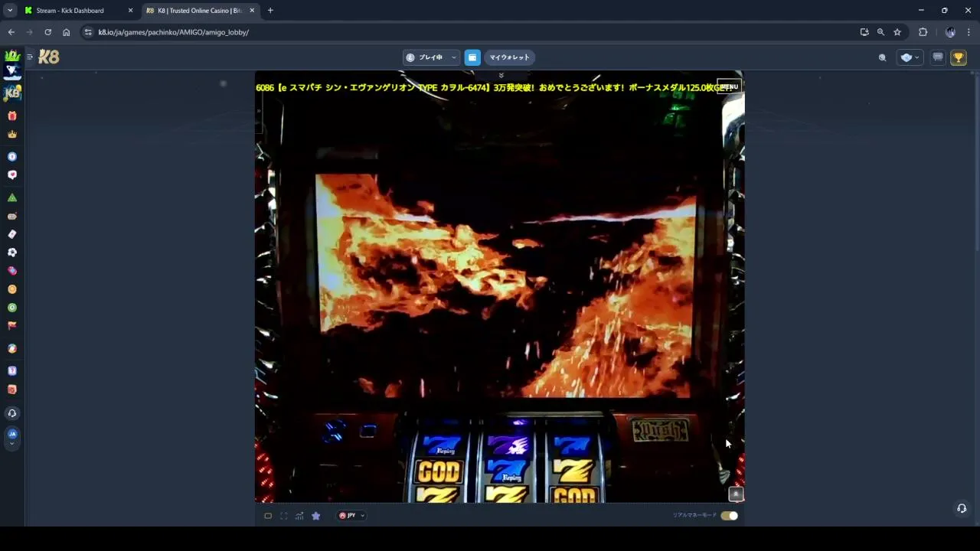980x551 pixels.
Task: Click the blue wallet icon button
Action: point(472,57)
